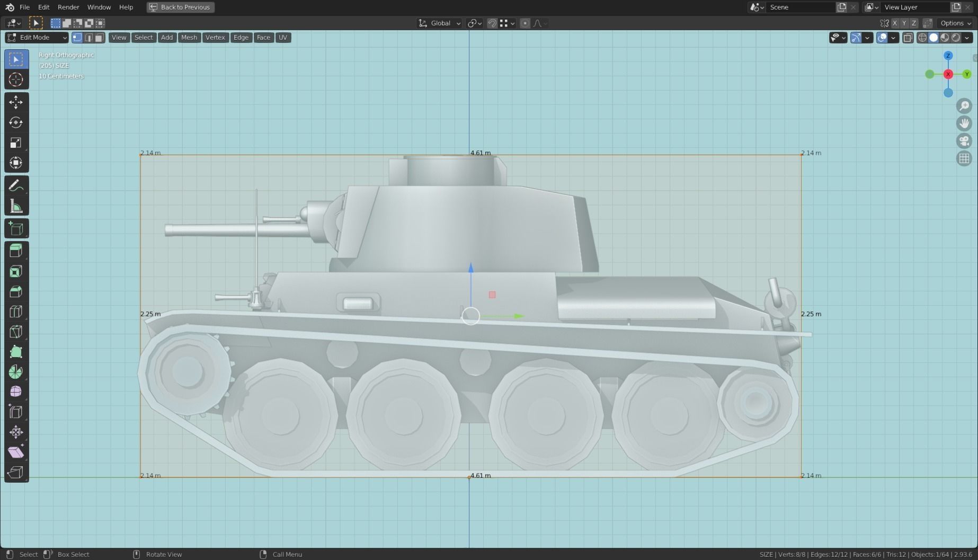Toggle show gizmos button
The width and height of the screenshot is (978, 560).
tap(856, 37)
